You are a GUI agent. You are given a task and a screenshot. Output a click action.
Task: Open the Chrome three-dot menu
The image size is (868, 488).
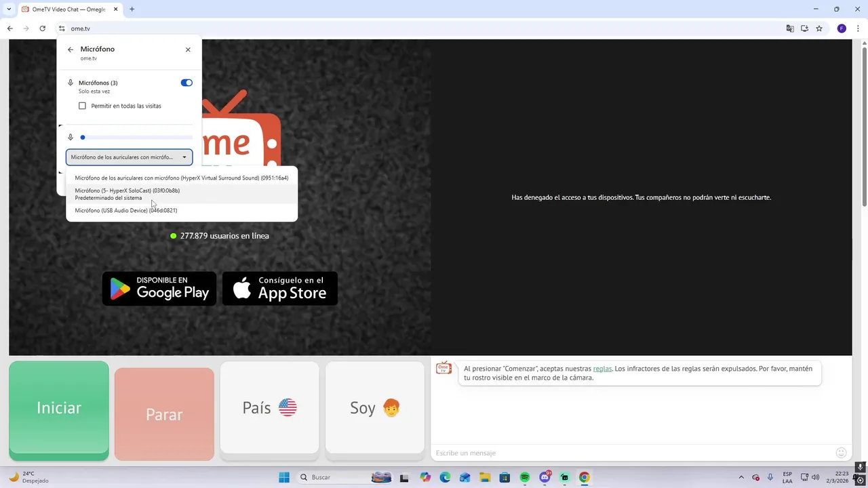pyautogui.click(x=859, y=28)
